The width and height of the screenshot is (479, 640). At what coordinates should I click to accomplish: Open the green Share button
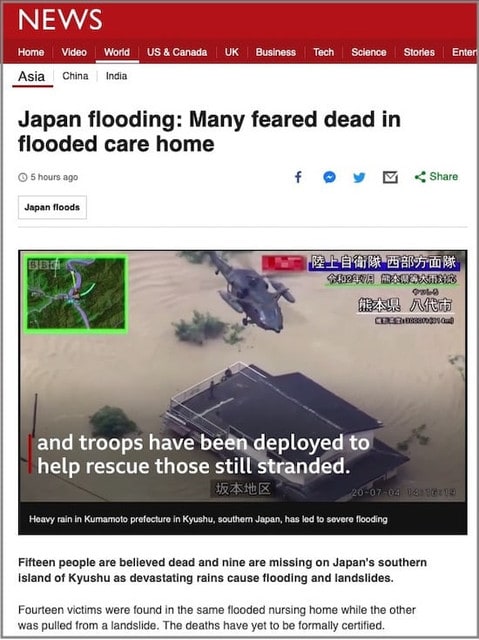[x=436, y=177]
